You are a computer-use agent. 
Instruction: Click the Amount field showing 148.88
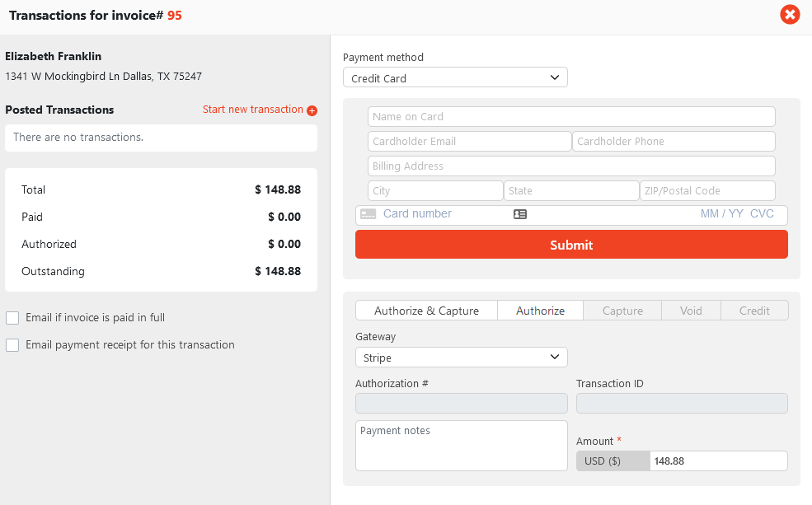718,461
